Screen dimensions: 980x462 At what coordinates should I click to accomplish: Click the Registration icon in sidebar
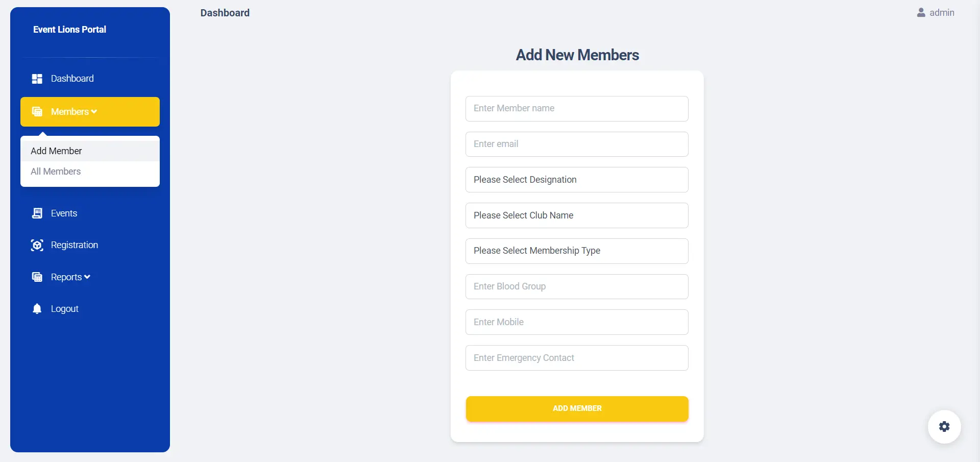point(37,246)
